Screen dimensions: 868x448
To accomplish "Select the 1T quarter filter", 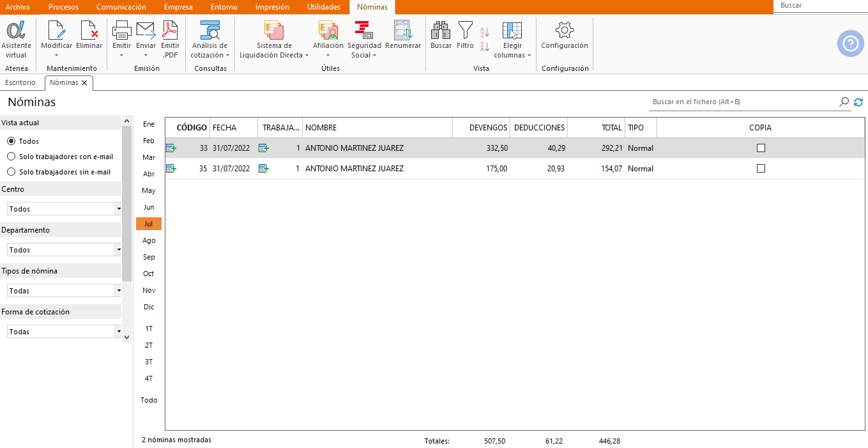I will (x=149, y=328).
